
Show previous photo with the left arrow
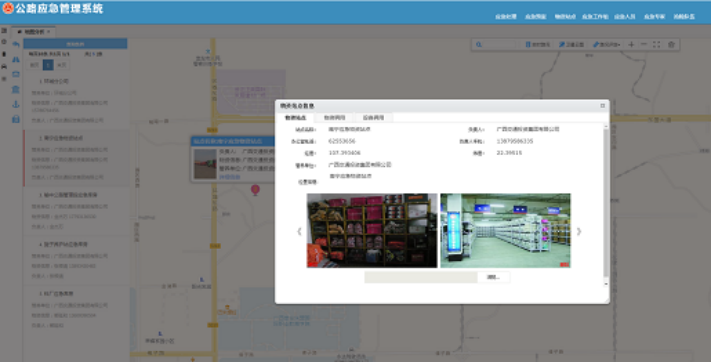click(299, 231)
